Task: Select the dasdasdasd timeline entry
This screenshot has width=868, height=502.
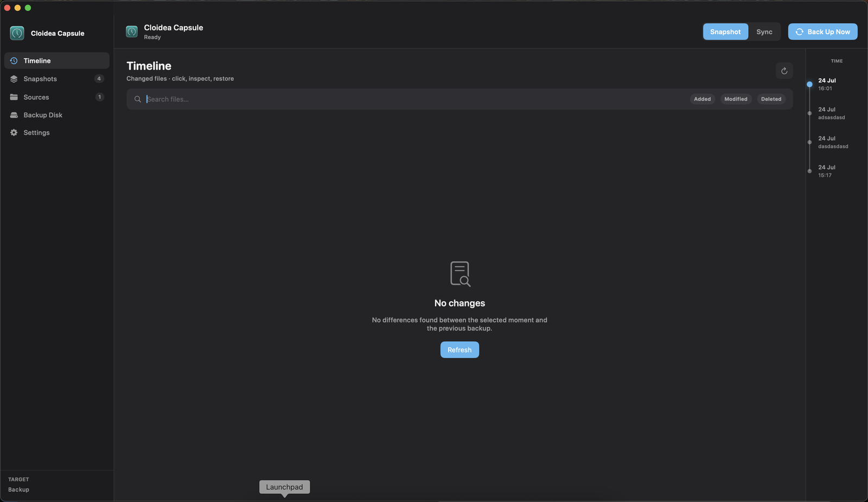Action: [x=833, y=142]
